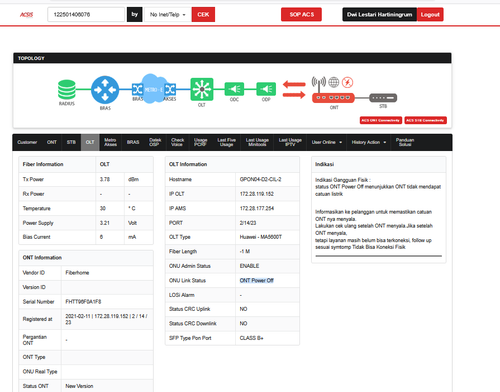Click the SOP ACS button
Viewport: 500px width, 392px height.
pyautogui.click(x=301, y=15)
